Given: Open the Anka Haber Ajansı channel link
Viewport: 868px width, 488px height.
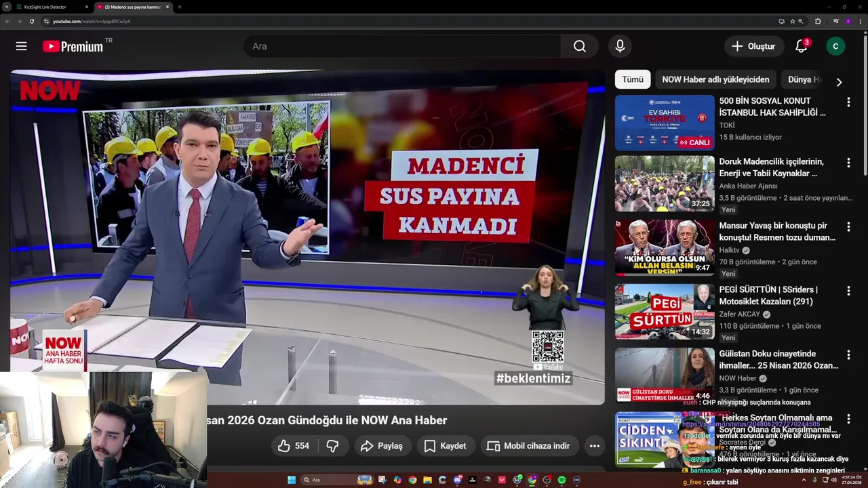Looking at the screenshot, I should (x=748, y=186).
